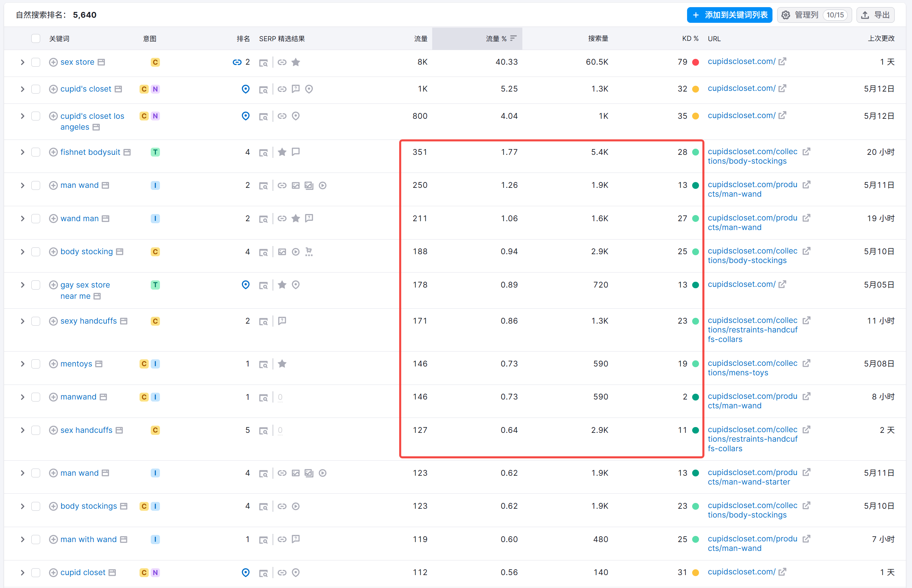The height and width of the screenshot is (588, 912).
Task: Click 添加到关键词列表 button
Action: [x=730, y=15]
